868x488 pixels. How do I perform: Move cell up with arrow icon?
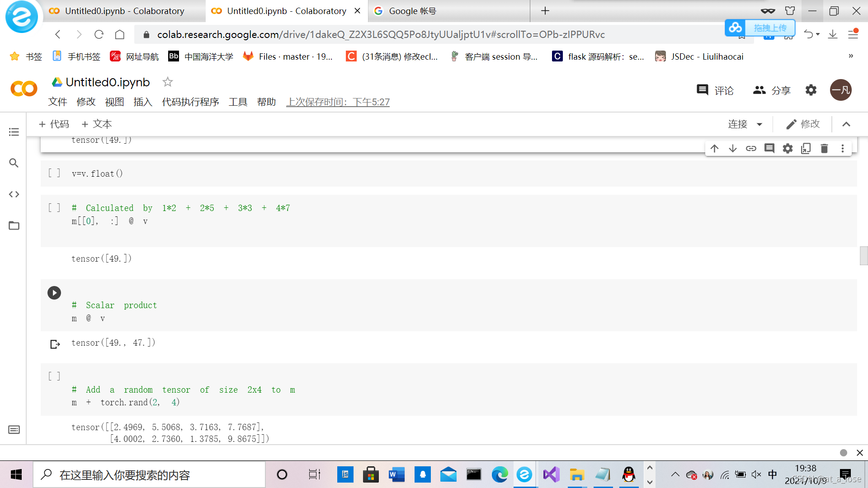pyautogui.click(x=714, y=149)
